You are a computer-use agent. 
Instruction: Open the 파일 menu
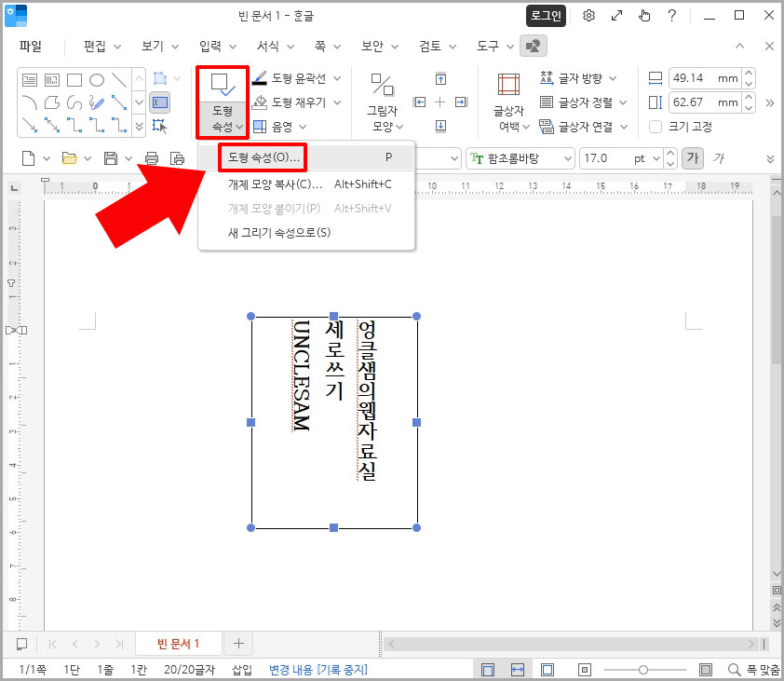[31, 46]
